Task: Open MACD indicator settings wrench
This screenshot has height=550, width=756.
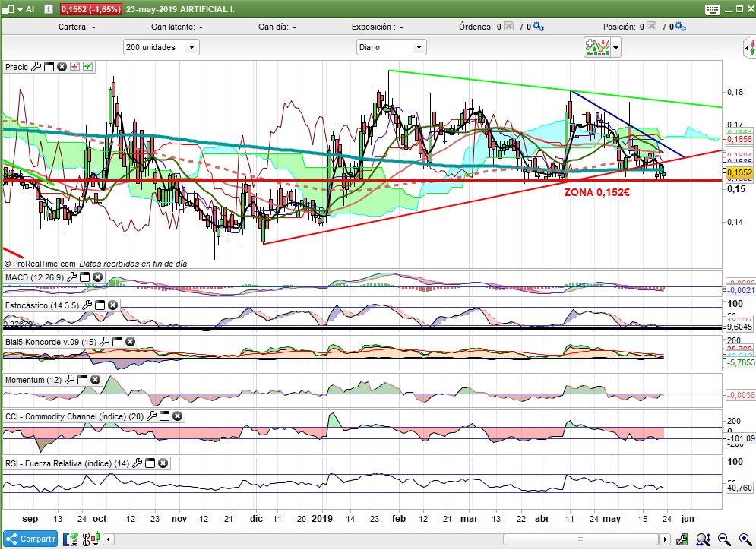Action: coord(73,277)
